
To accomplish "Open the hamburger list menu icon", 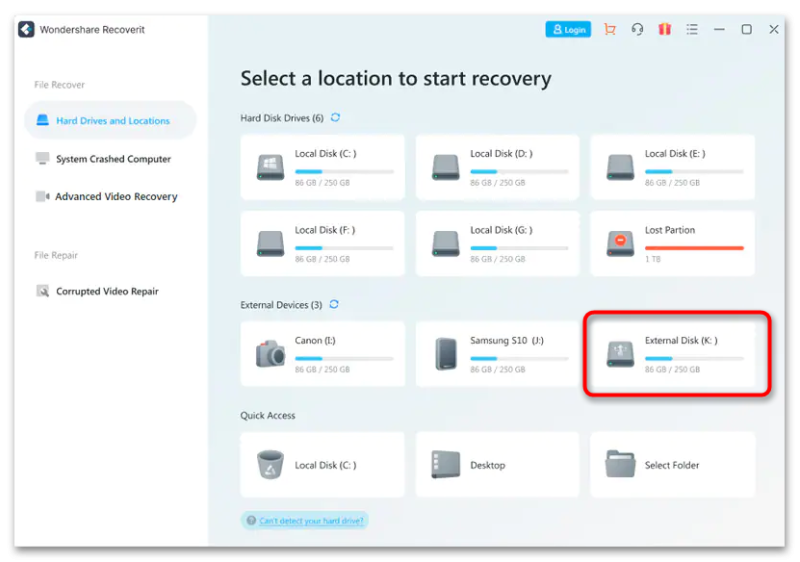I will point(692,29).
